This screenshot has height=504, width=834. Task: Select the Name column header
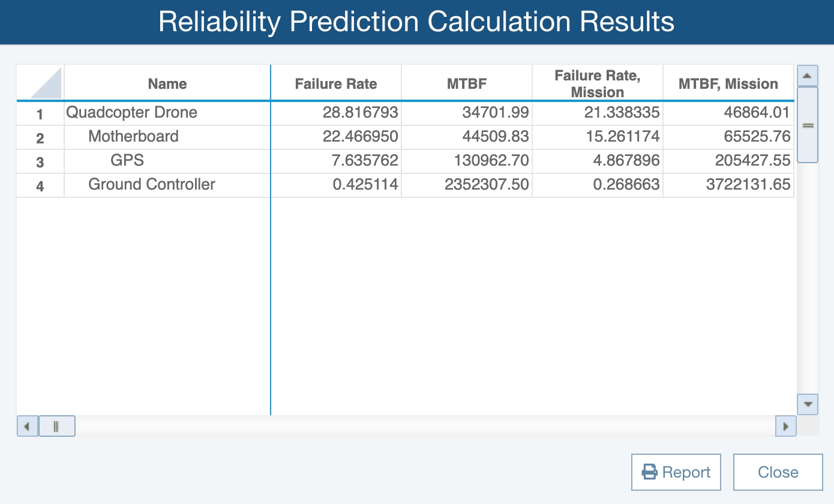[167, 84]
